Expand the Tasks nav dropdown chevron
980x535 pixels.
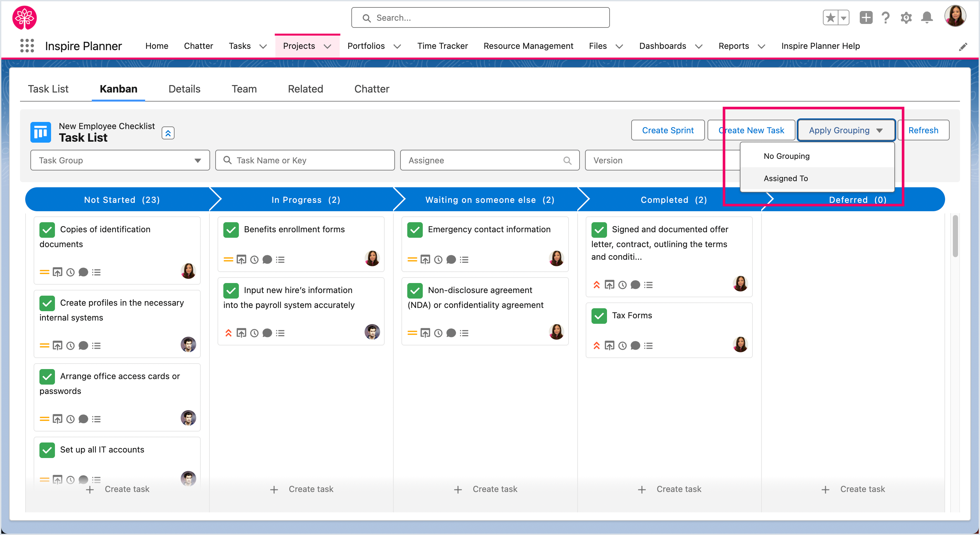[x=263, y=47]
